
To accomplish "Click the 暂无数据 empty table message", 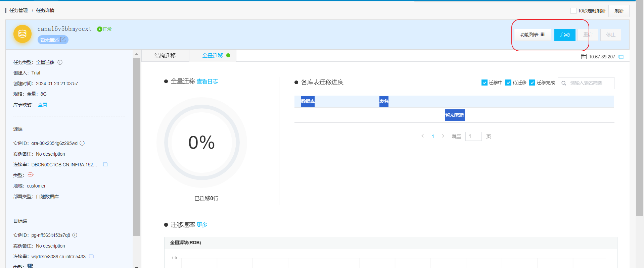I will pyautogui.click(x=455, y=115).
